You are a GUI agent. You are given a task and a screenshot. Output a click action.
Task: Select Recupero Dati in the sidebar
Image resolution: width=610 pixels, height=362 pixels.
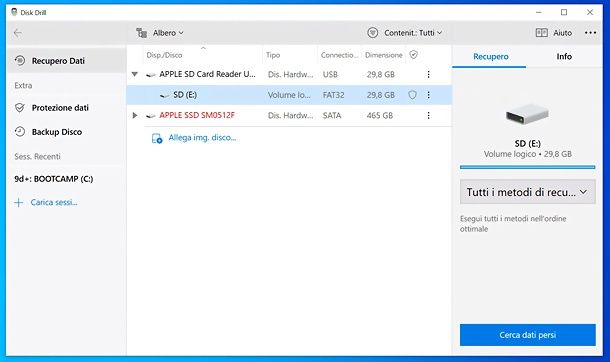[x=66, y=61]
